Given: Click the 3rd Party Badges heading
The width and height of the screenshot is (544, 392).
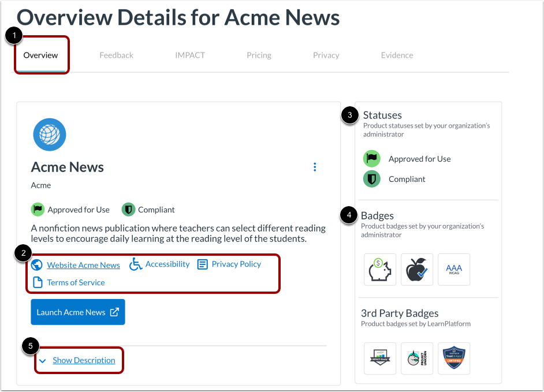Looking at the screenshot, I should pos(400,313).
